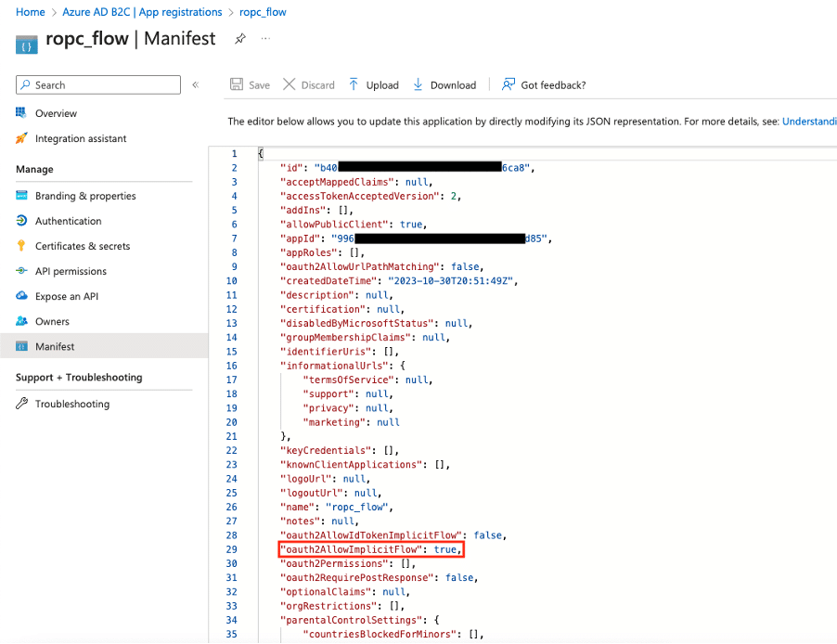Click the "accessTokenAcceptedVersion" line
Screen dimensions: 837x644
[370, 196]
